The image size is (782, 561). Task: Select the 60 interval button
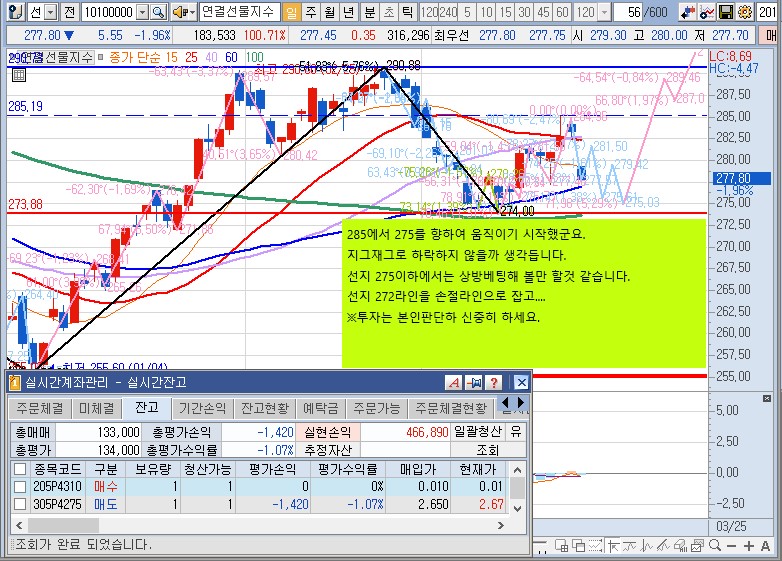pyautogui.click(x=563, y=12)
